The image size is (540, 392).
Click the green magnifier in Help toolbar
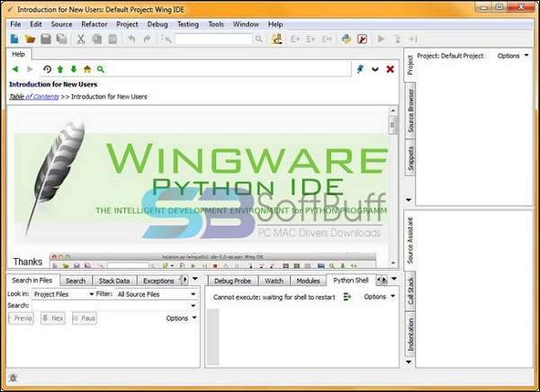[101, 69]
